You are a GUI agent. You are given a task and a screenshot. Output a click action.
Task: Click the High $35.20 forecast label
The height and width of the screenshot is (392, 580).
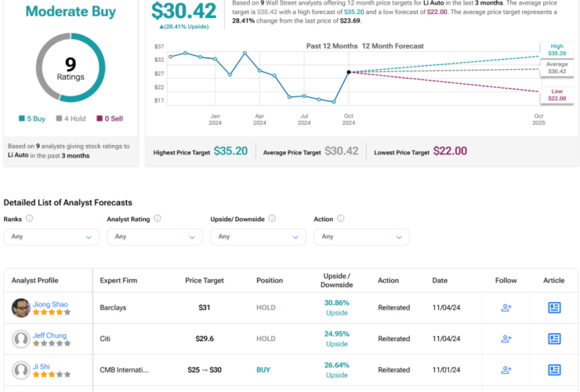pos(556,49)
